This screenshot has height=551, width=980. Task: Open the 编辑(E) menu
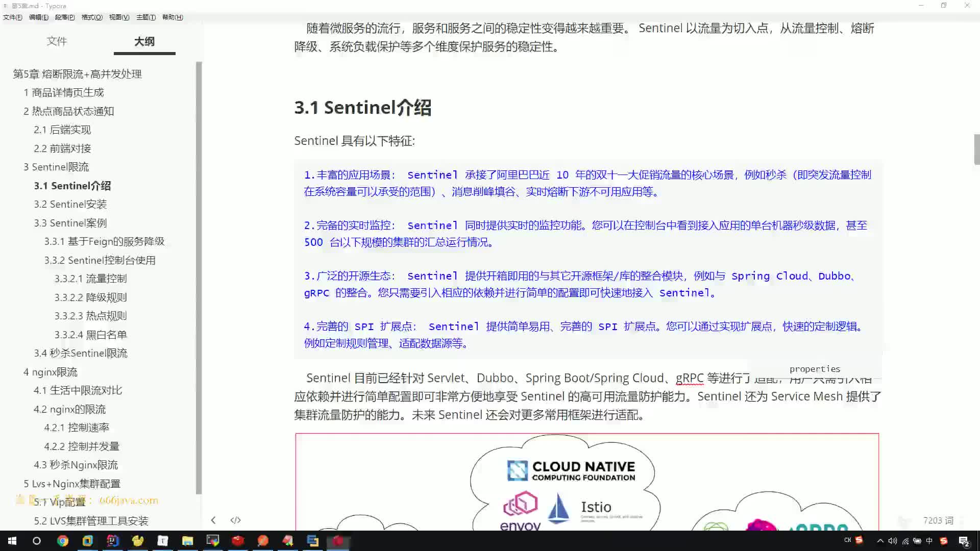point(39,17)
